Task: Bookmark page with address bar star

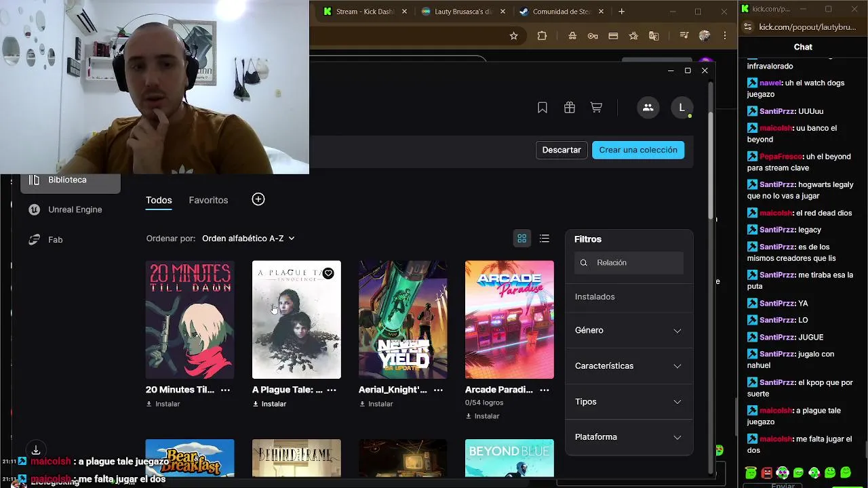Action: 513,36
